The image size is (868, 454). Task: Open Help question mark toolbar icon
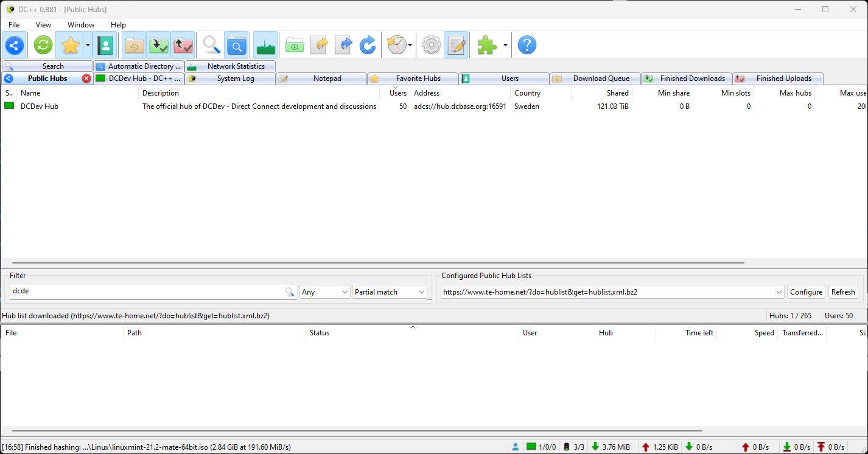tap(527, 45)
